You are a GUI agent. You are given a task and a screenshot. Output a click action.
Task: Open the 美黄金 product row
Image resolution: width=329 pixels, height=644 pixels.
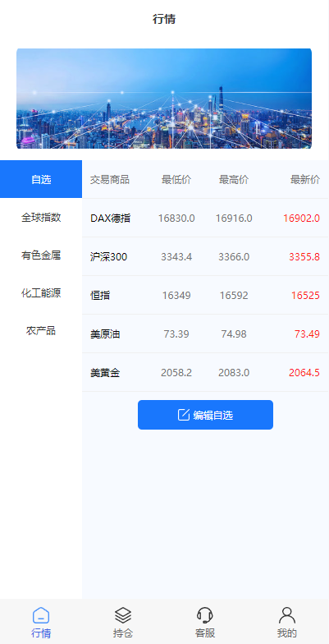[x=205, y=373]
